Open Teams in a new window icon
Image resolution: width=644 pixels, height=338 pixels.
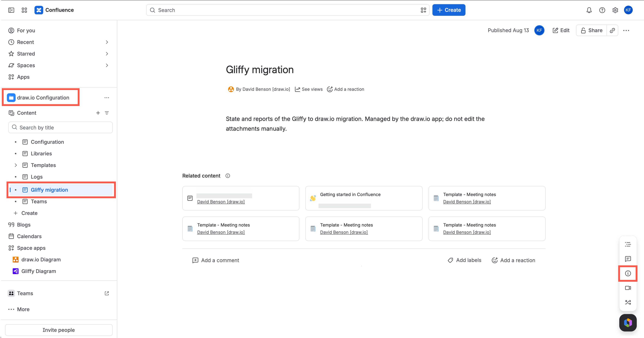(107, 293)
